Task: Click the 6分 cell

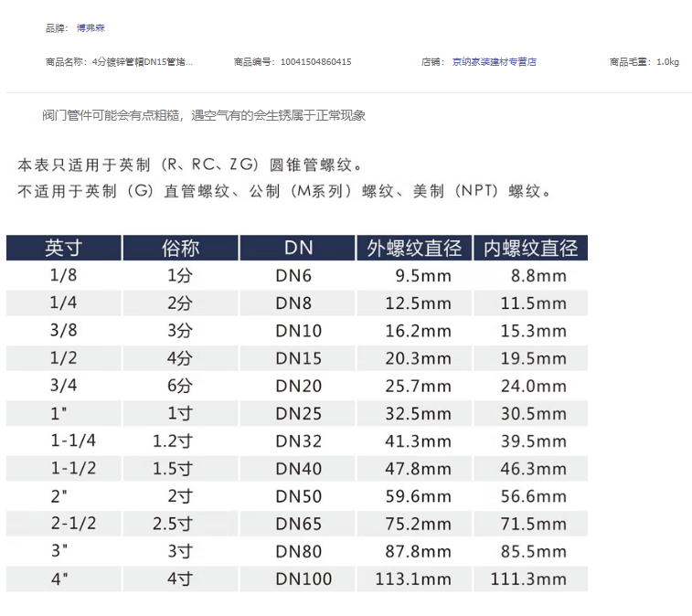Action: point(180,386)
